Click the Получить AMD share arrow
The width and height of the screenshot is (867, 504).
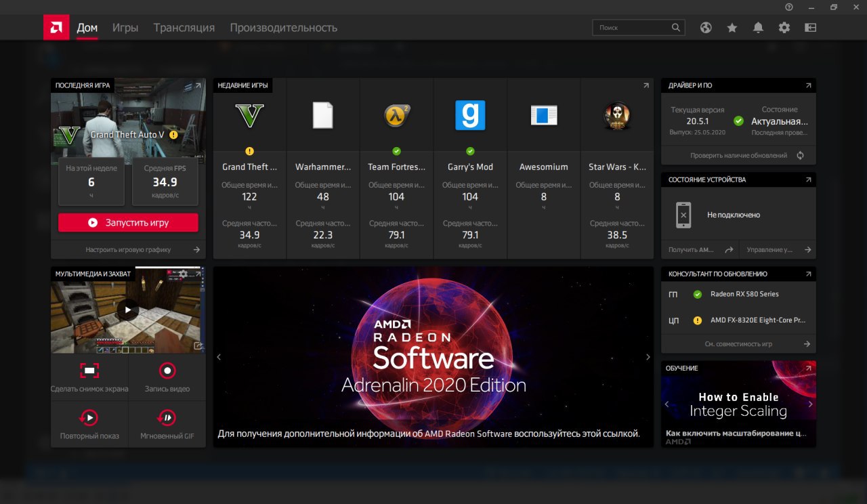(729, 249)
